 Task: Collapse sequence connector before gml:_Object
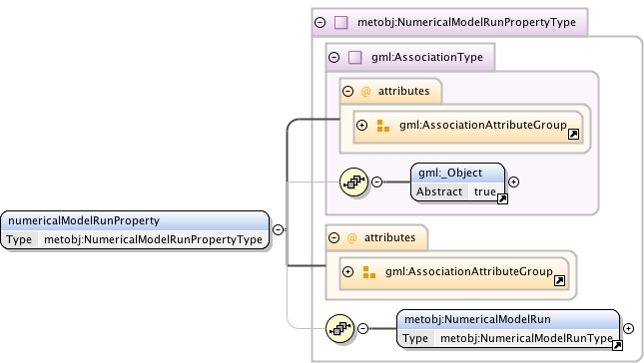[376, 181]
